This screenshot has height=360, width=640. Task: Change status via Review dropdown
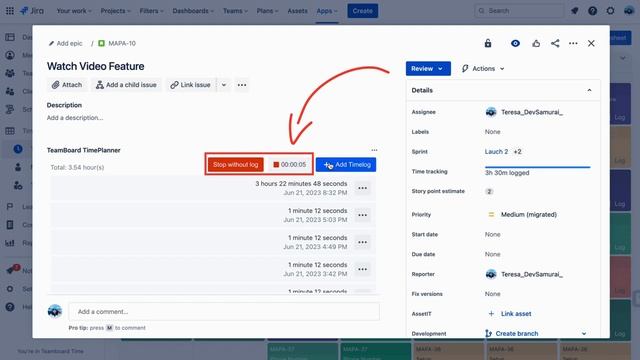coord(428,69)
